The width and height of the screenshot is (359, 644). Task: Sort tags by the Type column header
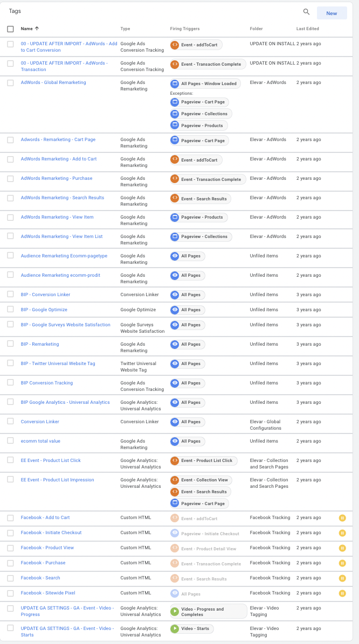coord(125,29)
